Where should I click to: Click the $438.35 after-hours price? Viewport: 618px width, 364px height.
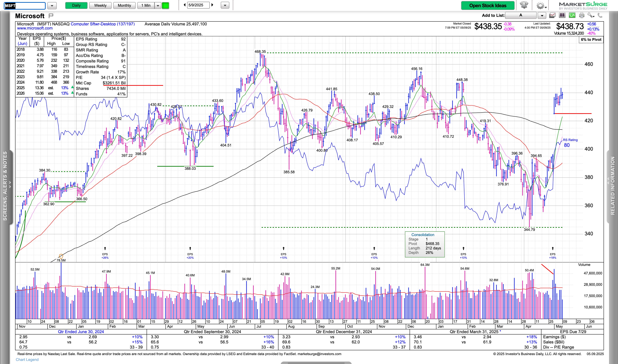tap(488, 26)
